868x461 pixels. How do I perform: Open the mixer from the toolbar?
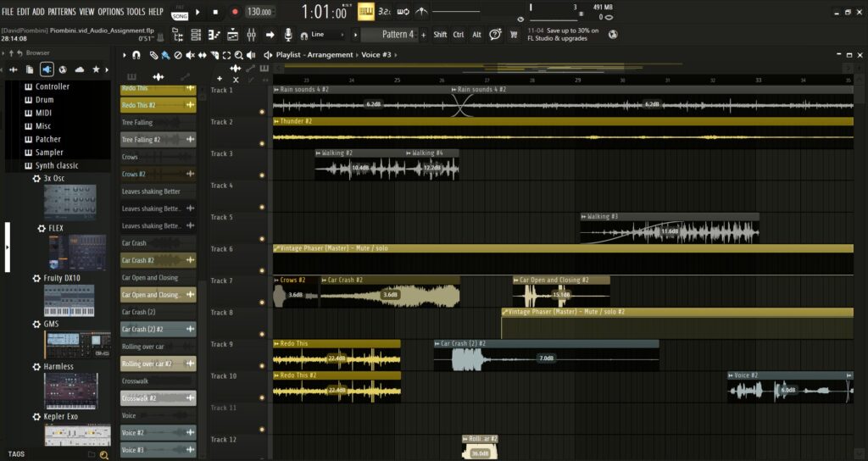click(x=251, y=35)
